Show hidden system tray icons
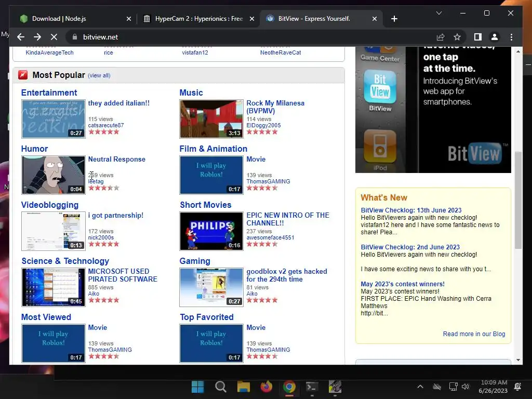532x399 pixels. click(x=420, y=387)
